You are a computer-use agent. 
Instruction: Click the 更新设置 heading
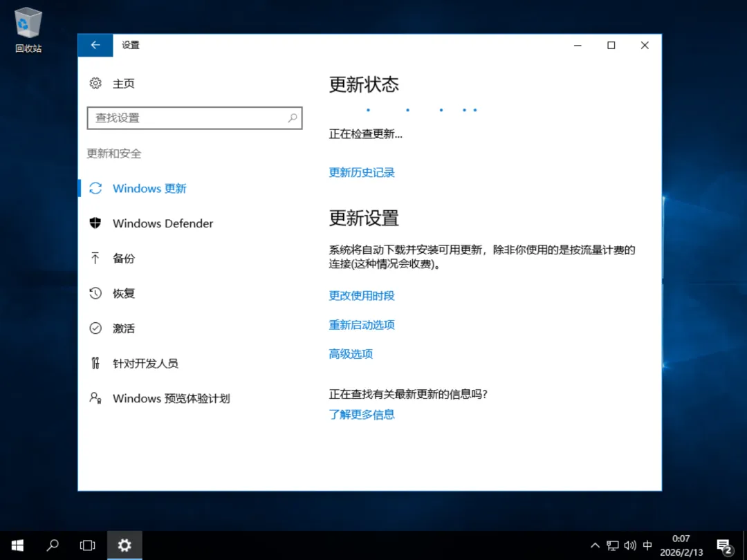coord(364,218)
